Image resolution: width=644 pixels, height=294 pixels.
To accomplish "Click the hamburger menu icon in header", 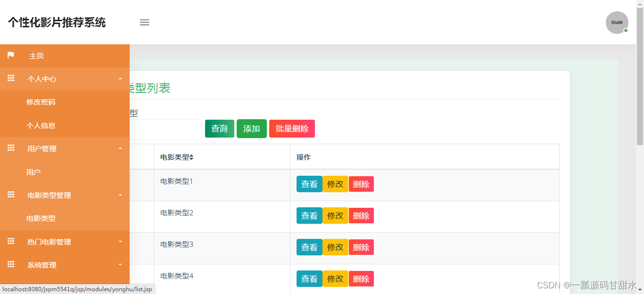I will point(145,22).
